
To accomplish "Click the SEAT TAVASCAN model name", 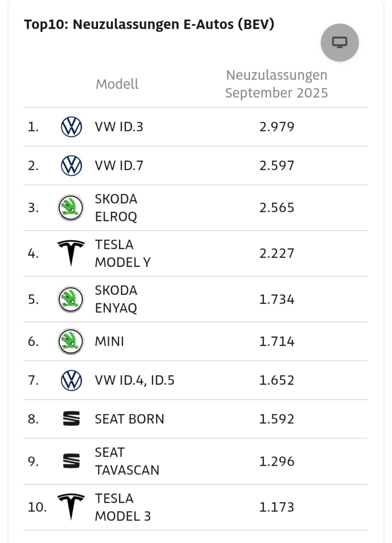I will tap(127, 461).
